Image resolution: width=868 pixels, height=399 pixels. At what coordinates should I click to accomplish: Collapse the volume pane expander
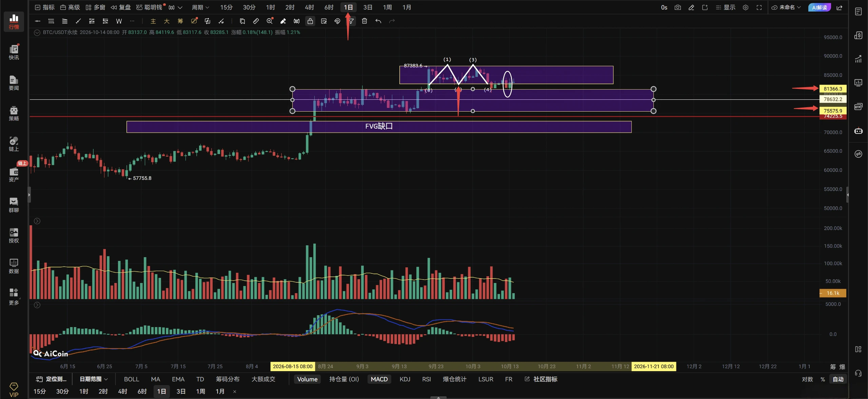pos(37,221)
